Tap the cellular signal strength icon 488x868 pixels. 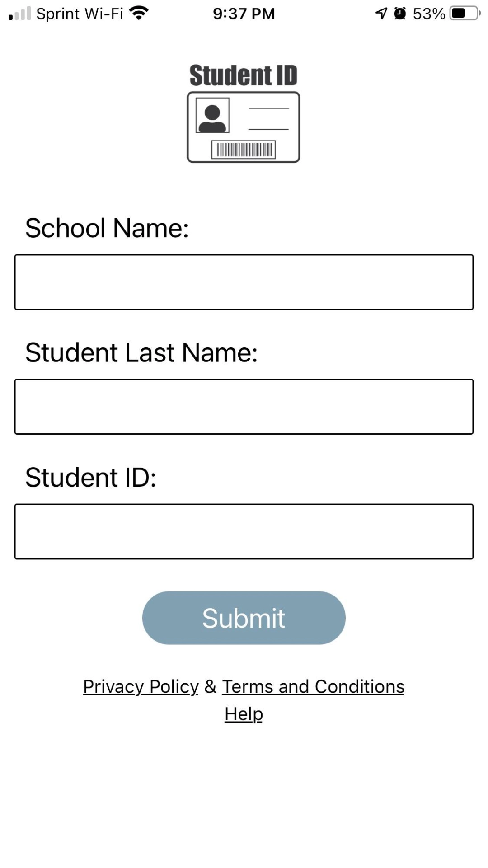tap(20, 14)
